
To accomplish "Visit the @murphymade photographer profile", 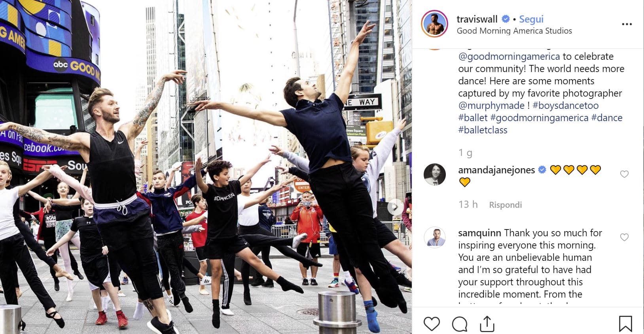I will tap(491, 106).
